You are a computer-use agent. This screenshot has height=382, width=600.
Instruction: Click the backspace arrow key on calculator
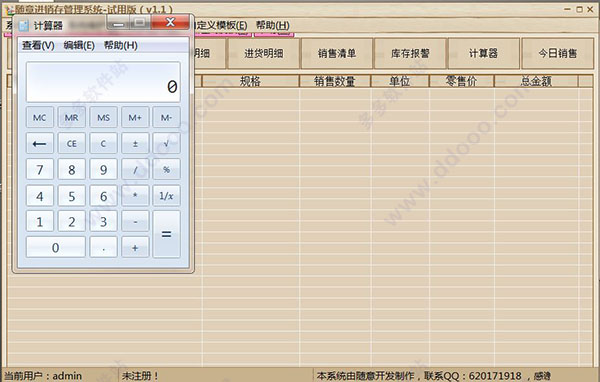pyautogui.click(x=40, y=144)
